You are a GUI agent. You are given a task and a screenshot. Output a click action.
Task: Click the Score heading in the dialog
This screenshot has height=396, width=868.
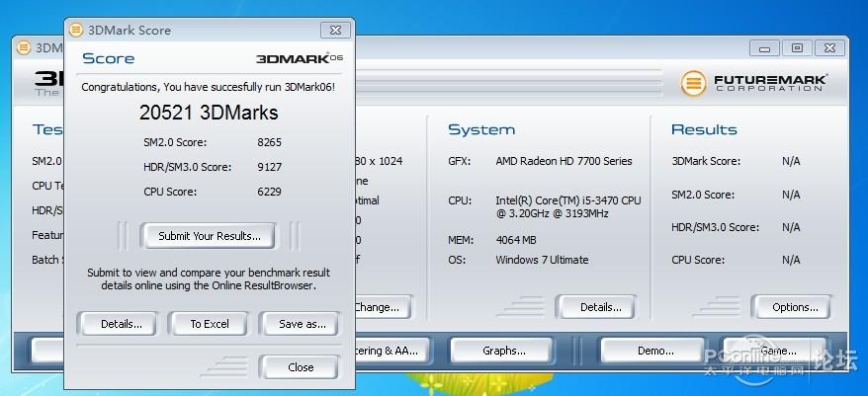109,58
